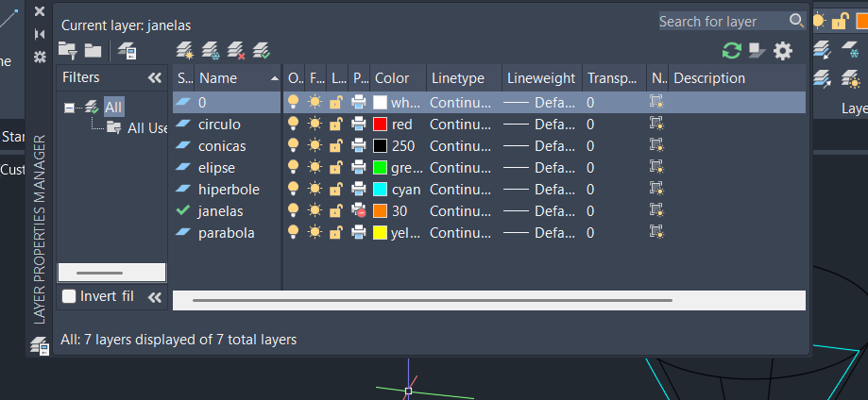Sort by Status column header
Screen dimensions: 868x400
[x=184, y=78]
